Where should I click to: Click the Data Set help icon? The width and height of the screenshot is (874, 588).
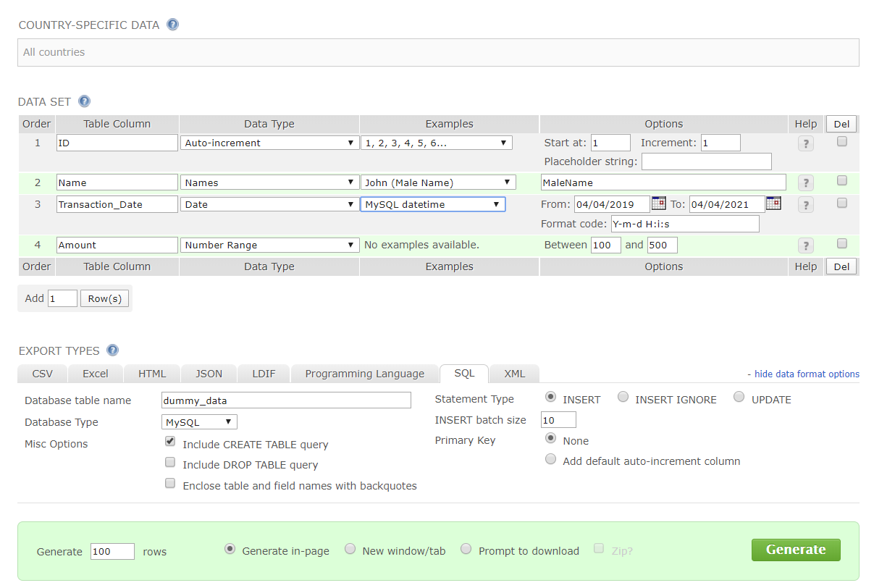(x=84, y=101)
